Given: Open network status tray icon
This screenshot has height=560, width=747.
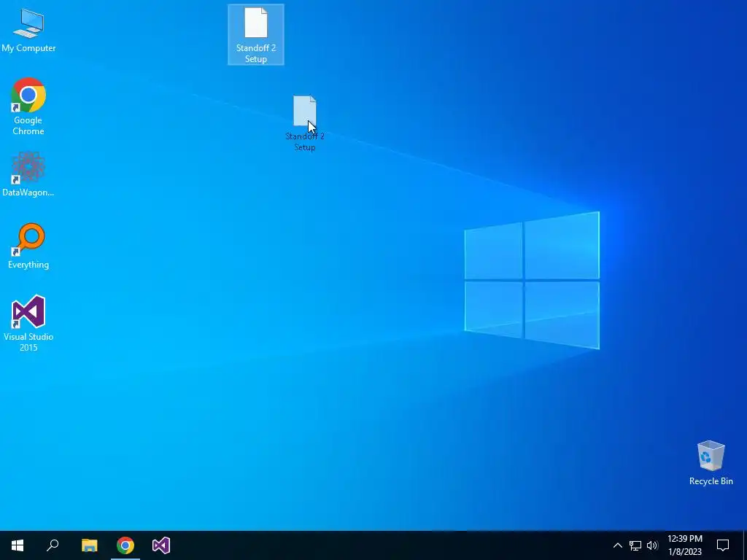Looking at the screenshot, I should click(635, 545).
